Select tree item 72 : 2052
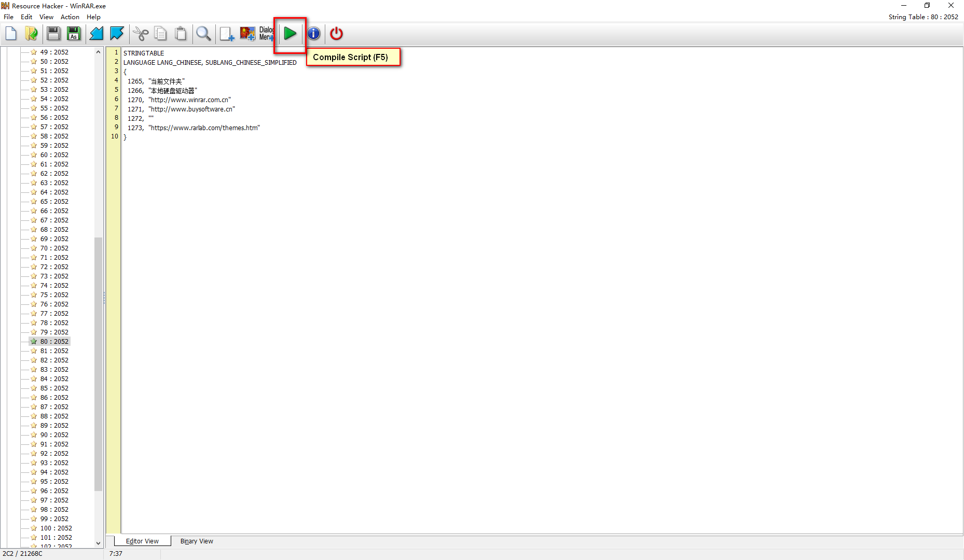This screenshot has width=964, height=560. 54,267
